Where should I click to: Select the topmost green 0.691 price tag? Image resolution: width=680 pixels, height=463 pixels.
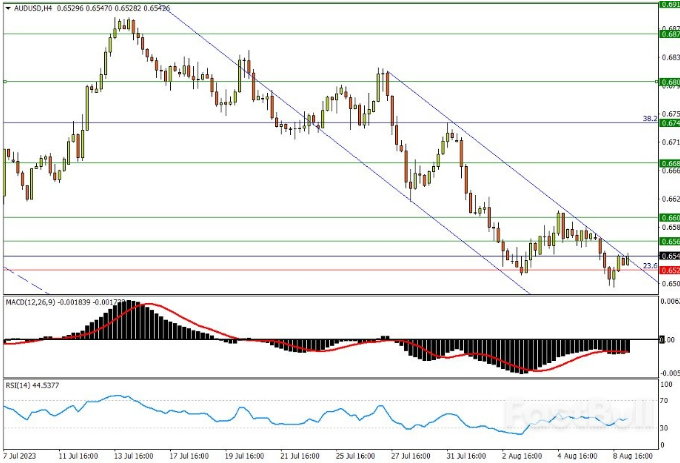(668, 4)
